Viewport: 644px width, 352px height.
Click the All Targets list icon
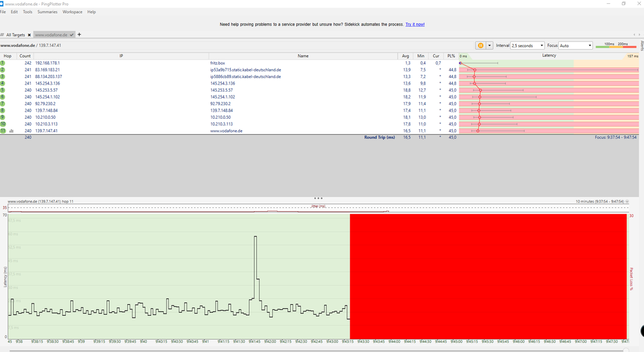tap(3, 35)
